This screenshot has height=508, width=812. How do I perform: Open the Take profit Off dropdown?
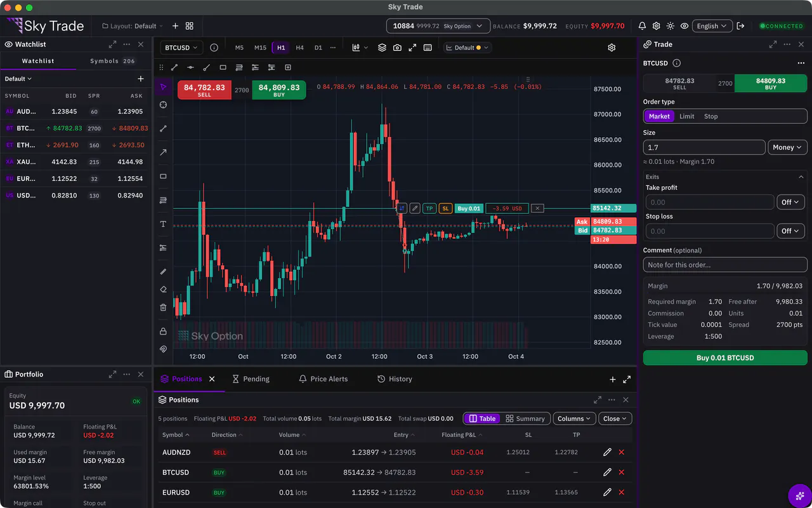790,202
